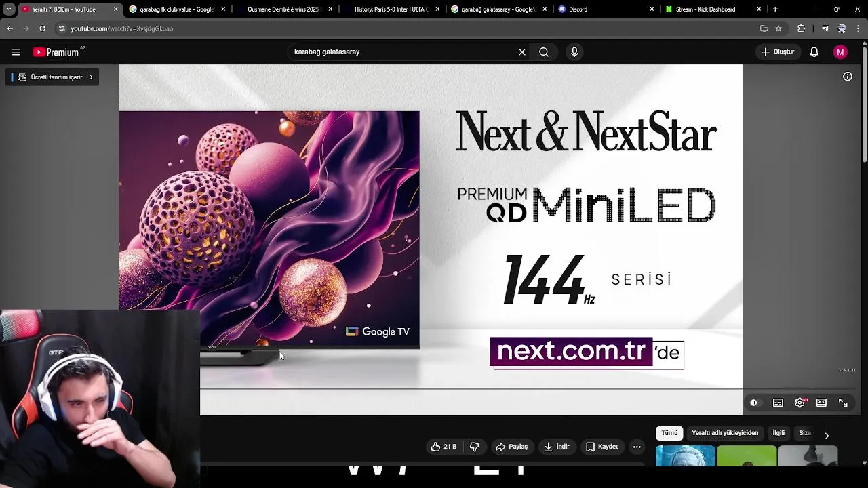
Task: Open a new browser tab
Action: (x=775, y=9)
